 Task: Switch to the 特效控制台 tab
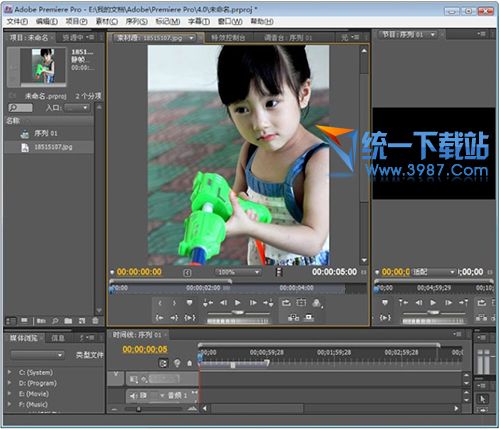coord(228,38)
